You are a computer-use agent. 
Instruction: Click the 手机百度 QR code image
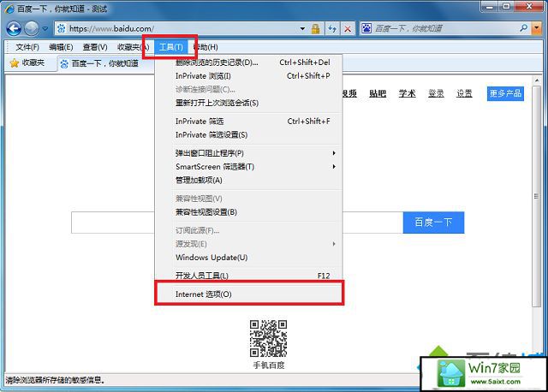(268, 338)
